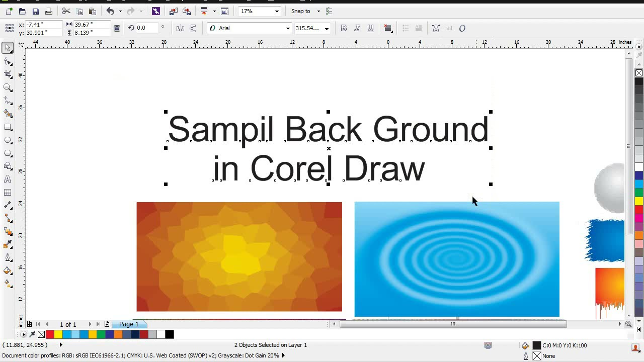Select the Polygon tool
The height and width of the screenshot is (362, 644).
coord(8,153)
